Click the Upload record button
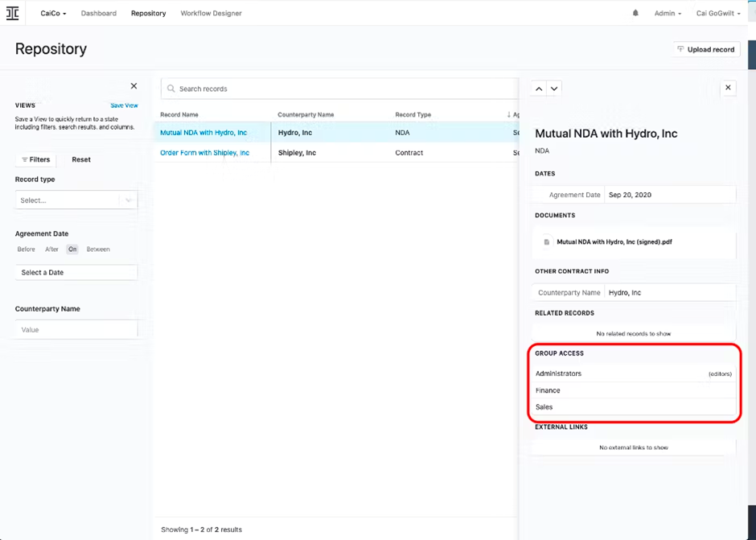The width and height of the screenshot is (756, 540). (706, 49)
